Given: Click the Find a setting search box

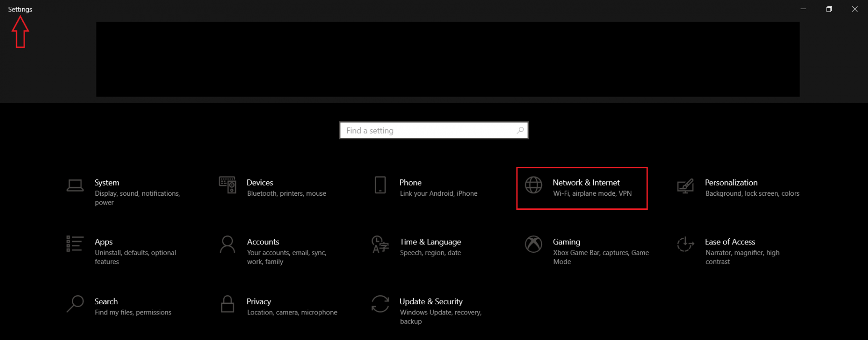Looking at the screenshot, I should 429,131.
